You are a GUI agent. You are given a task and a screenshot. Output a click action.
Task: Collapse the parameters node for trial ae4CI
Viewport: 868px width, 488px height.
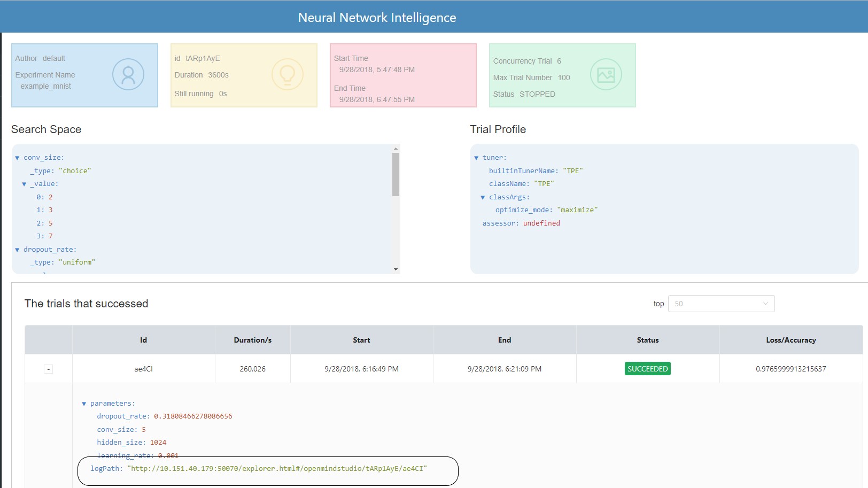tap(84, 404)
